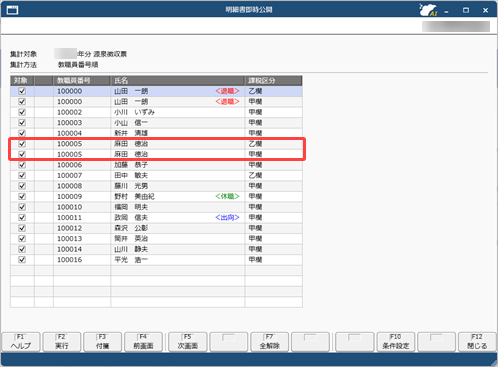Close the screen with F12 閉じる

click(477, 342)
